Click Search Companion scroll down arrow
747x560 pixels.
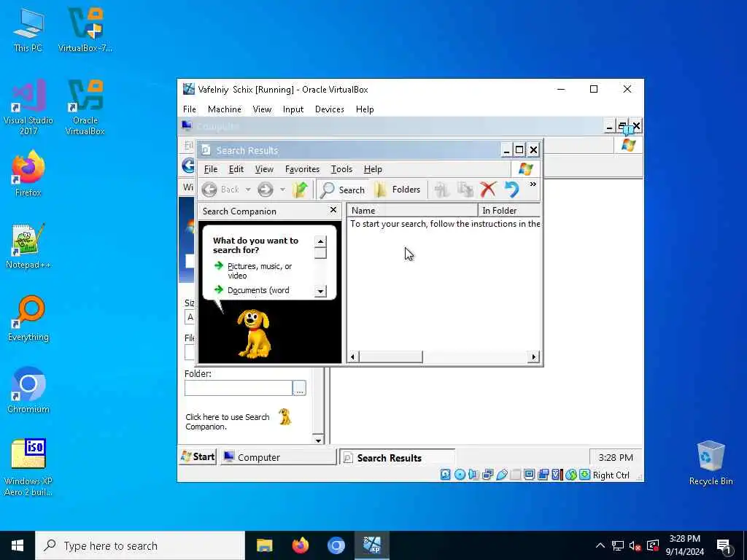coord(320,291)
